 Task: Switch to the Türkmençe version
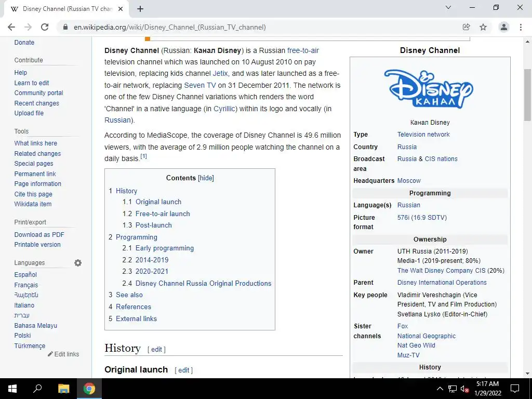30,345
